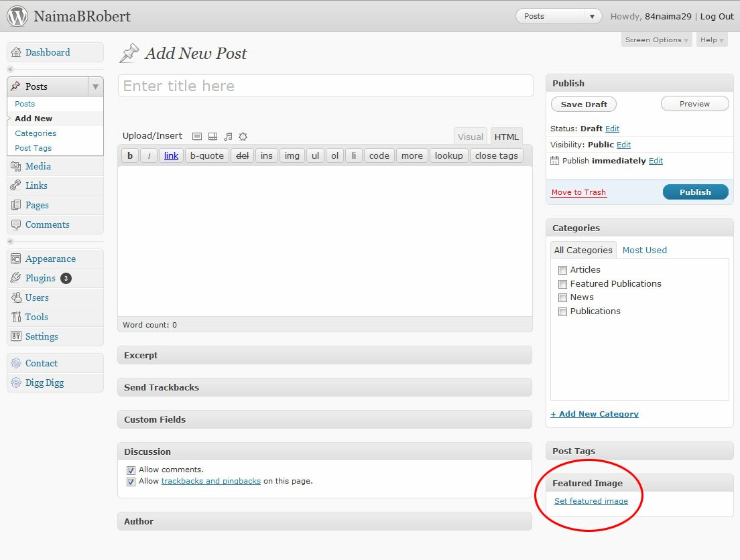The width and height of the screenshot is (740, 560).
Task: Check the Publications category checkbox
Action: coord(562,312)
